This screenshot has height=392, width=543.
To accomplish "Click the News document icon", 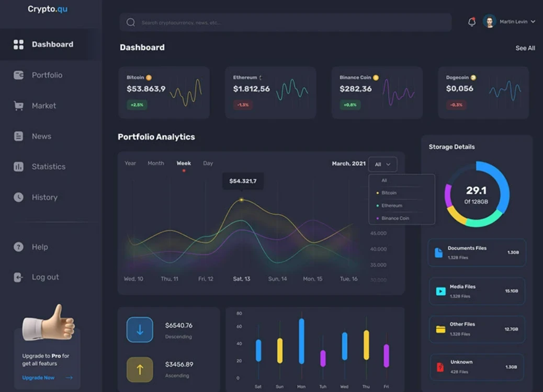I will 18,136.
